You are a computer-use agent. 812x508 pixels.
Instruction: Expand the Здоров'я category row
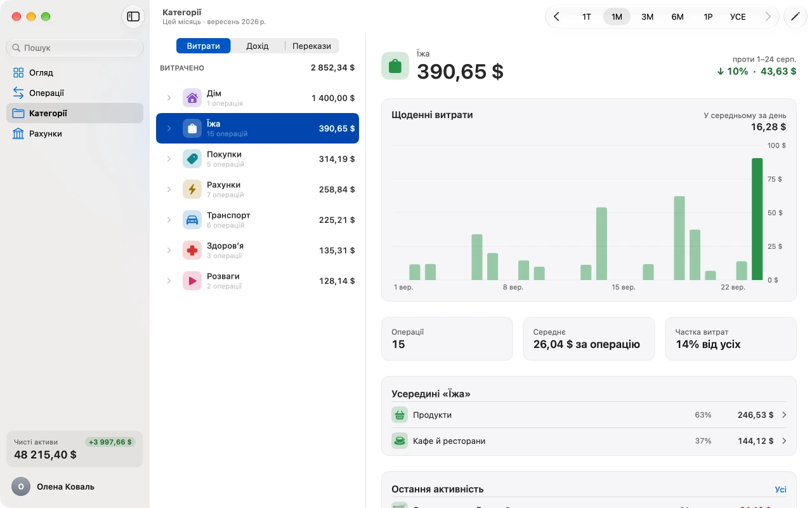[x=169, y=250]
